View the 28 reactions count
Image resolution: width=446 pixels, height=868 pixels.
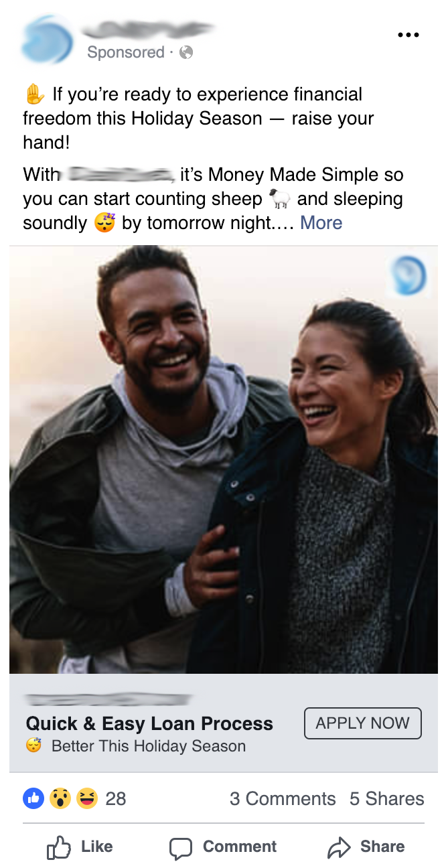click(116, 798)
